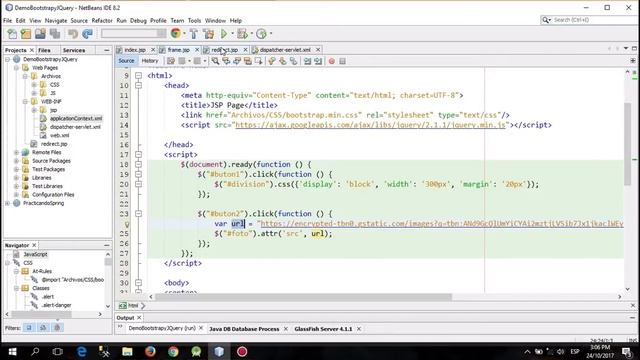This screenshot has height=360, width=640.
Task: Open Firefox from the taskbar
Action: (150, 351)
